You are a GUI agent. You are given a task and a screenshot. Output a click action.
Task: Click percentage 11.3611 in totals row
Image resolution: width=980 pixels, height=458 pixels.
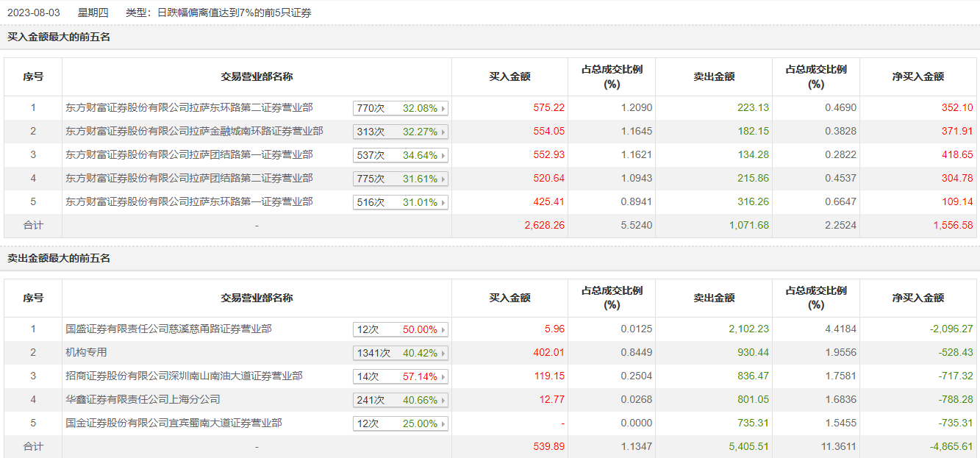[x=838, y=446]
